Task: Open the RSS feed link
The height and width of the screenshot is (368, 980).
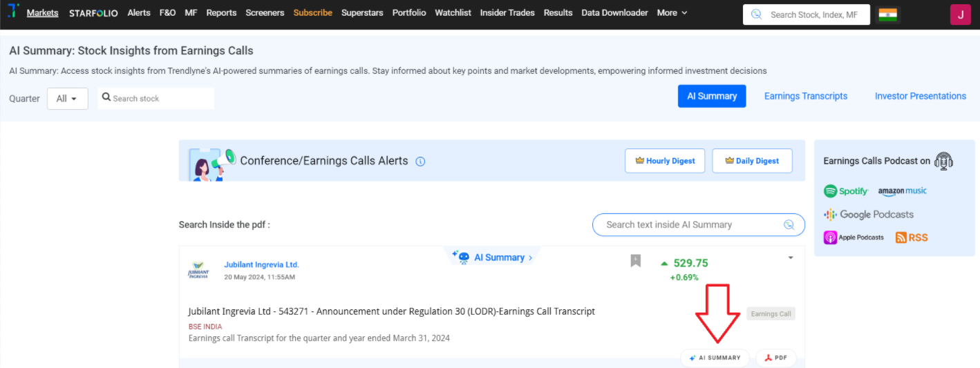Action: point(912,238)
